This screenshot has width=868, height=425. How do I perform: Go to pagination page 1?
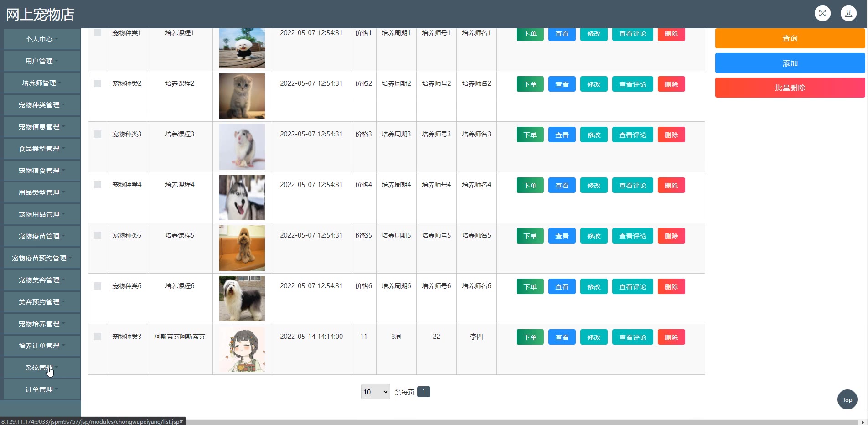[424, 392]
